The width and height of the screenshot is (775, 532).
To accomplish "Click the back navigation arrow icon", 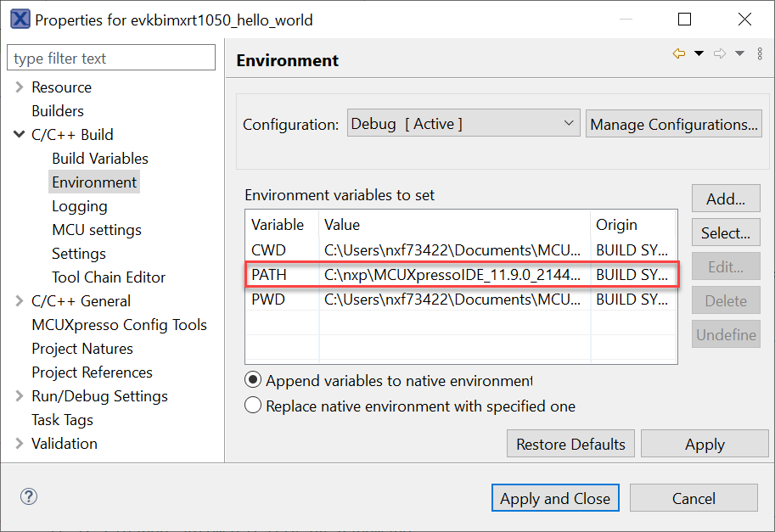I will (678, 53).
